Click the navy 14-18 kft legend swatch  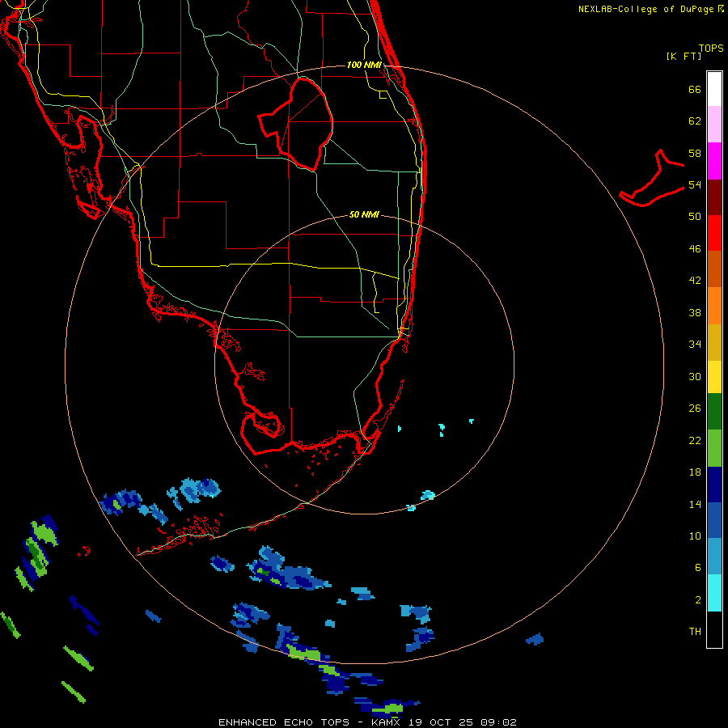point(714,485)
